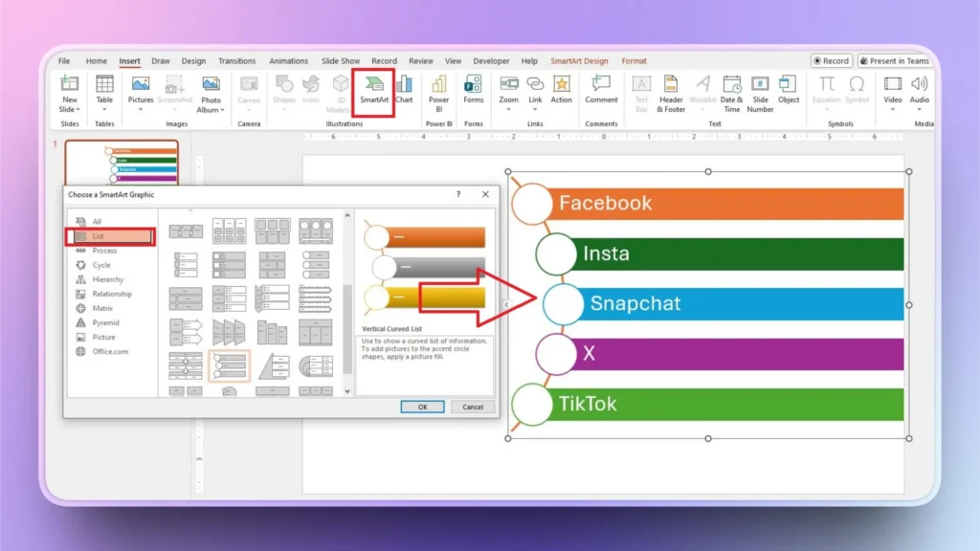Enable Present in Teams mode
Screen dimensions: 980x551
tap(894, 60)
